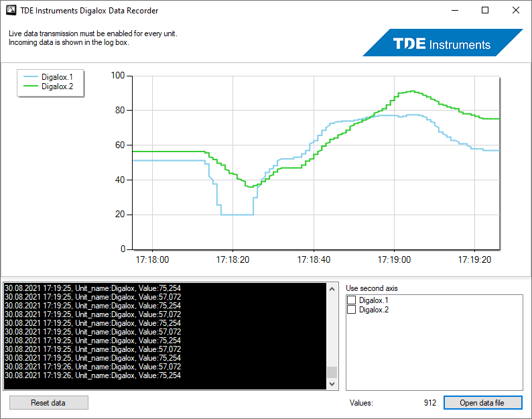Click first log line at 17:19:25
The height and width of the screenshot is (419, 532).
point(92,288)
